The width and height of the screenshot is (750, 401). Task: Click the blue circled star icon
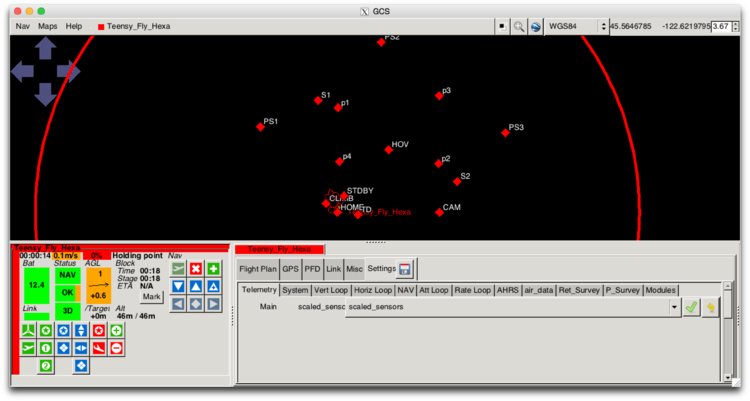(x=64, y=330)
